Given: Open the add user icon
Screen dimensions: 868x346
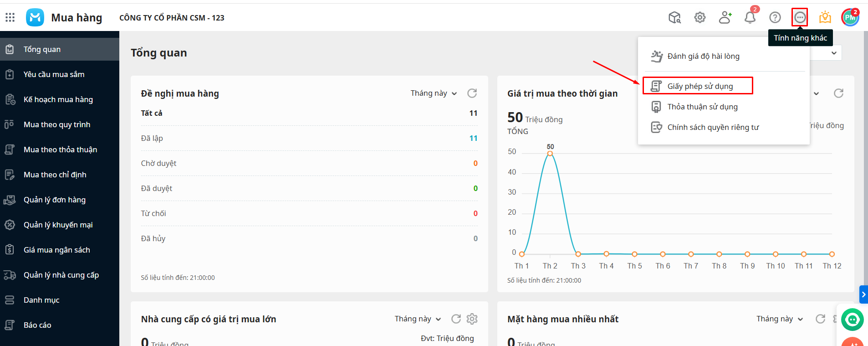Looking at the screenshot, I should [x=725, y=17].
